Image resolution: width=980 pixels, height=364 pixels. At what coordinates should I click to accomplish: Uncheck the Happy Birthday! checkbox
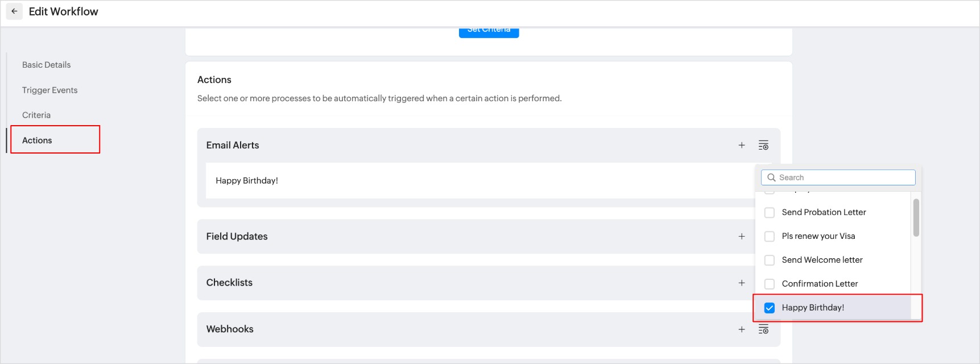click(770, 308)
